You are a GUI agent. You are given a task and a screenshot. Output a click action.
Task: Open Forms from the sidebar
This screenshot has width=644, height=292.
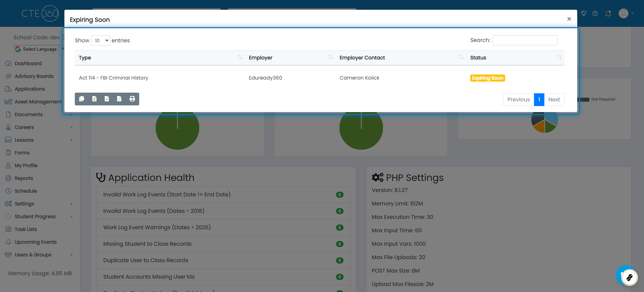[22, 153]
